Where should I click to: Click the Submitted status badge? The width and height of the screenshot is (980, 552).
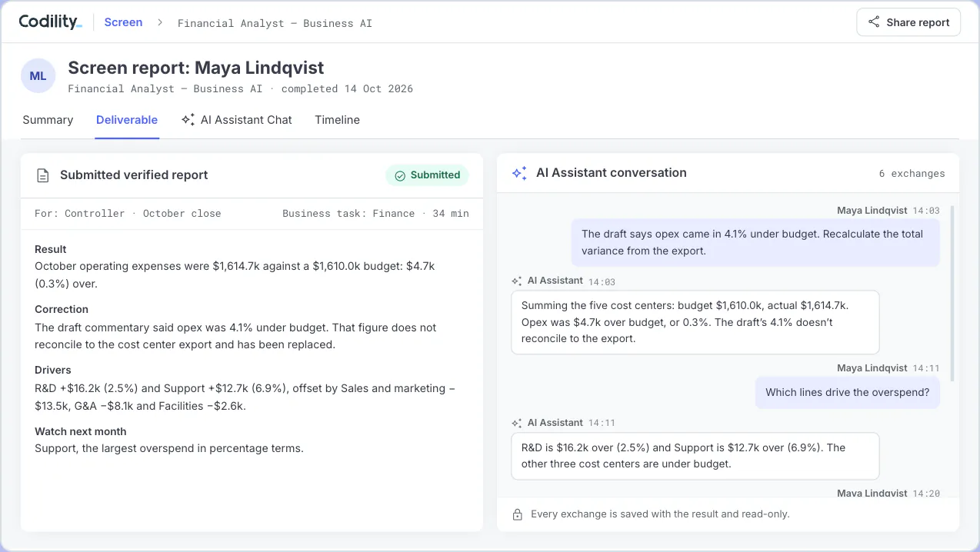[427, 175]
